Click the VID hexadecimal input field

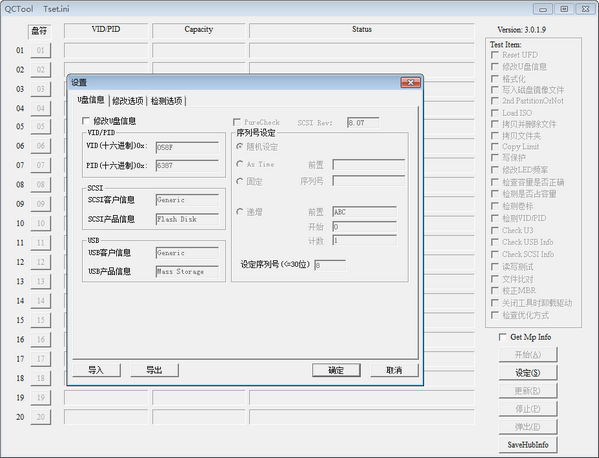(187, 147)
